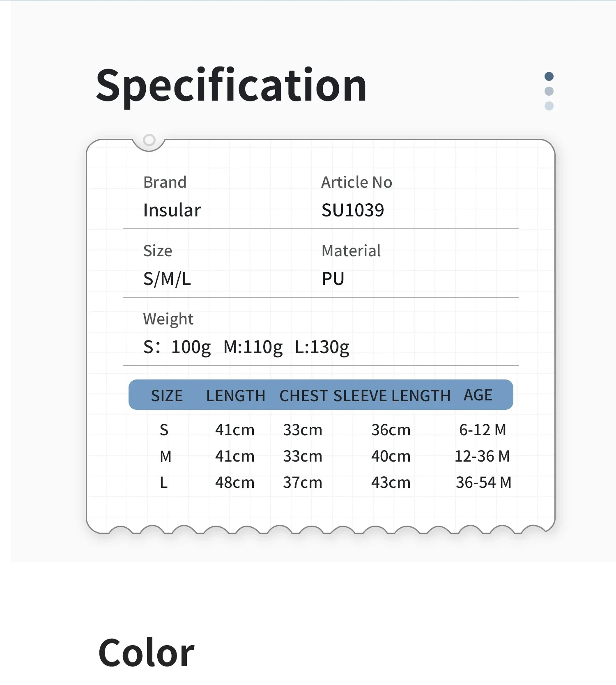616x685 pixels.
Task: Select the 12-36 M age cell
Action: 482,456
